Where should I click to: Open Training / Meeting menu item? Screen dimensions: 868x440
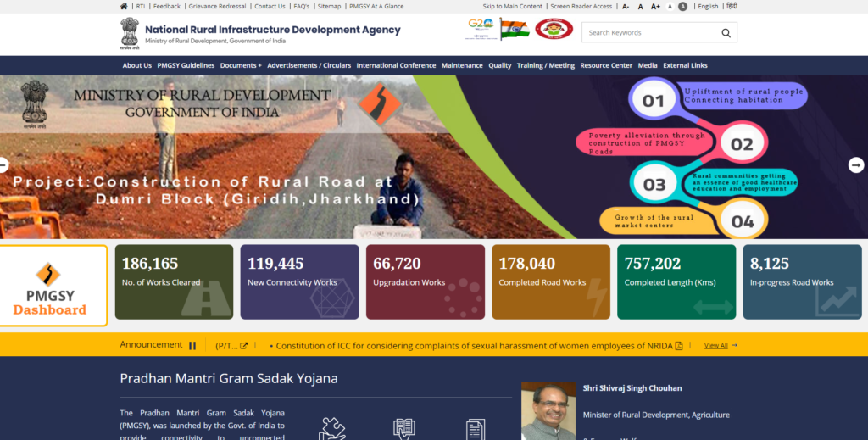[x=546, y=65]
